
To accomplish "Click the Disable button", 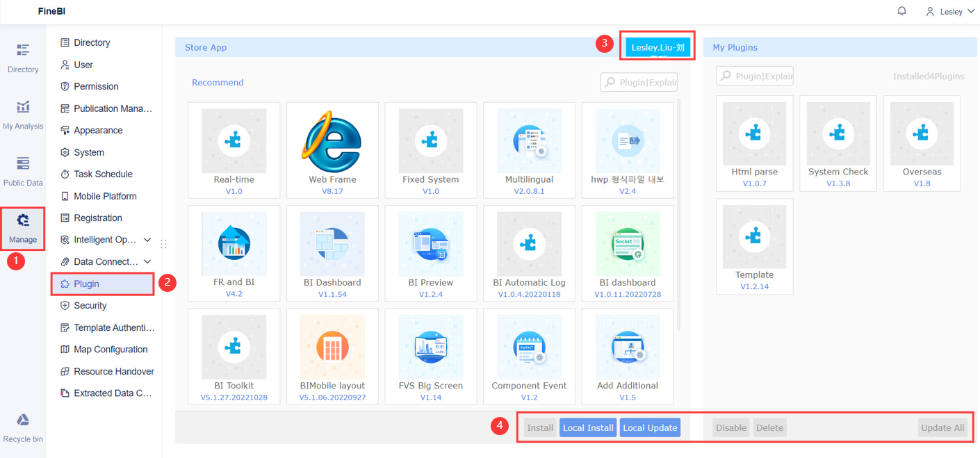I will click(x=731, y=427).
